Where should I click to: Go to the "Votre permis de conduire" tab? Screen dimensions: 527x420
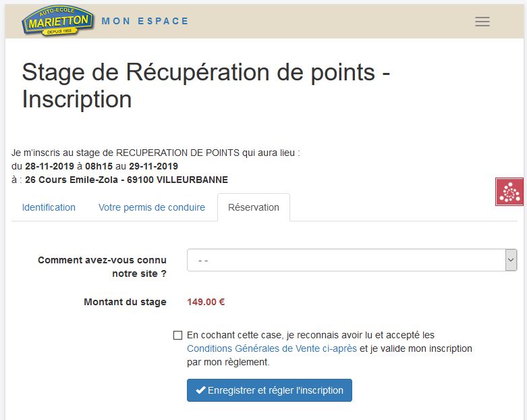click(152, 207)
